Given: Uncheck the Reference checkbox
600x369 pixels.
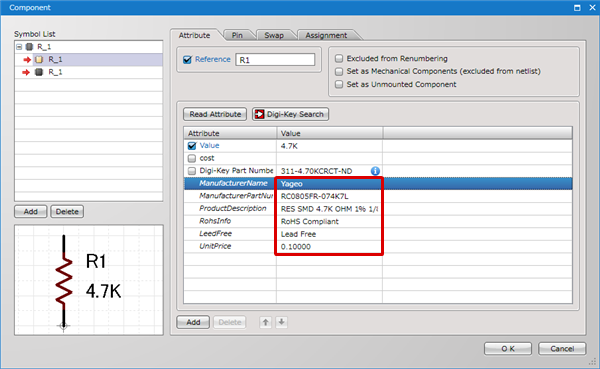Looking at the screenshot, I should coord(188,60).
